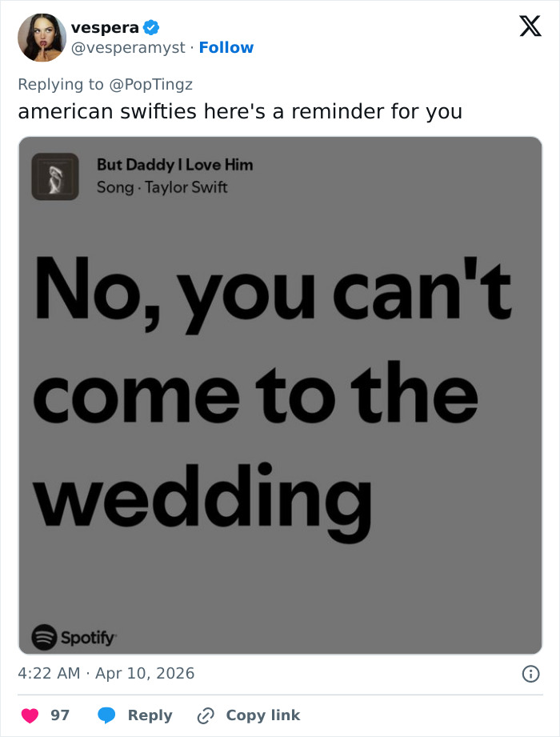Click the X logo in the top corner
560x737 pixels.
pos(530,26)
